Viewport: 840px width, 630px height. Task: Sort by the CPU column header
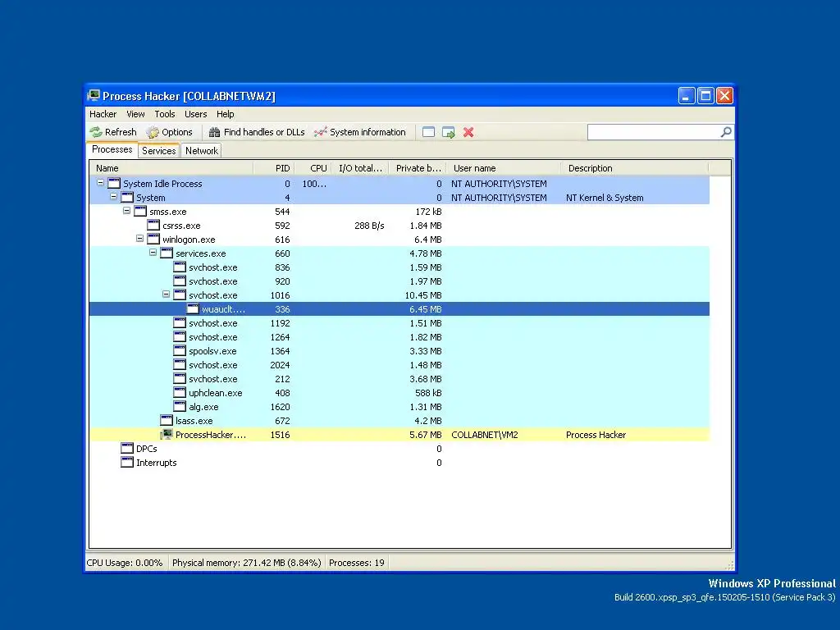[x=313, y=168]
